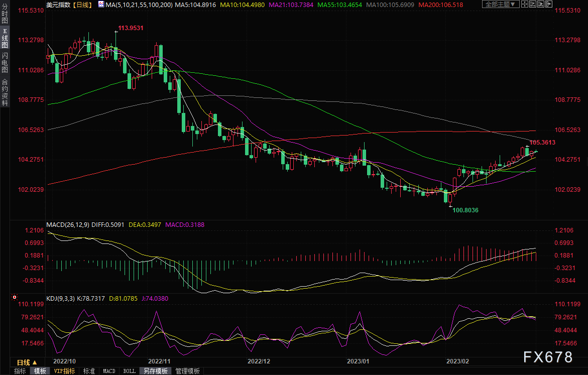The width and height of the screenshot is (588, 375).
Task: Click the 2023/02 date label
Action: point(457,361)
